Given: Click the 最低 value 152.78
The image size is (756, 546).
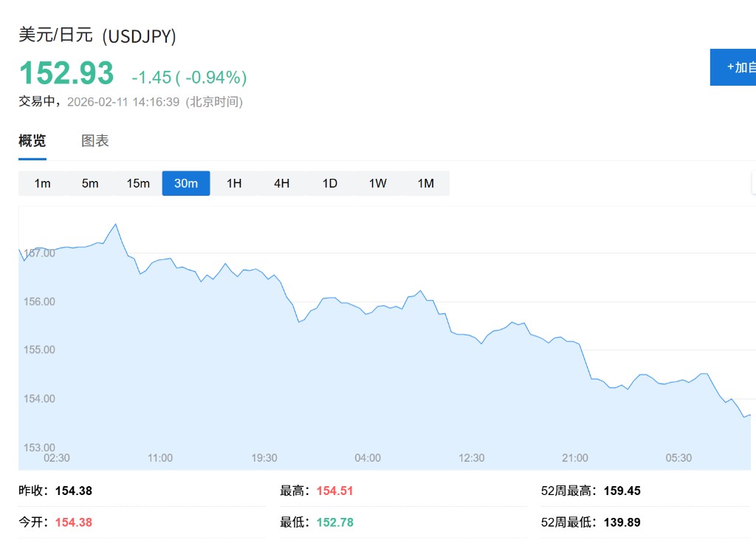Looking at the screenshot, I should point(334,522).
